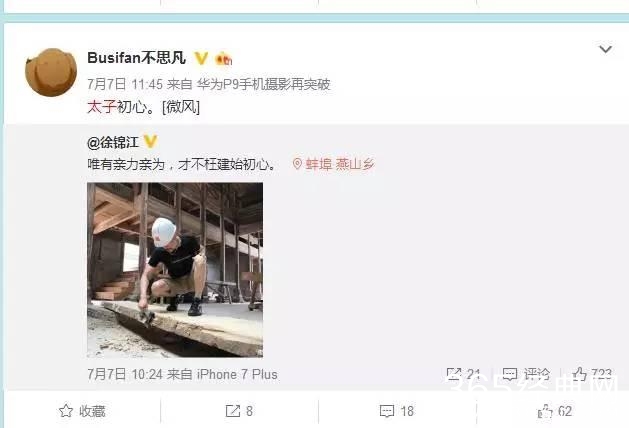Click the location pin icon

point(297,164)
